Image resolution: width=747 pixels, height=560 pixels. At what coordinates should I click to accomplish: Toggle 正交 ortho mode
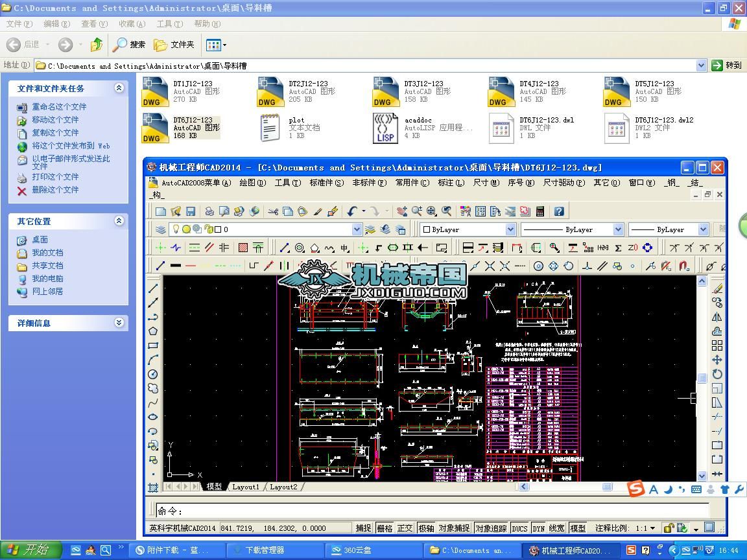coord(405,528)
